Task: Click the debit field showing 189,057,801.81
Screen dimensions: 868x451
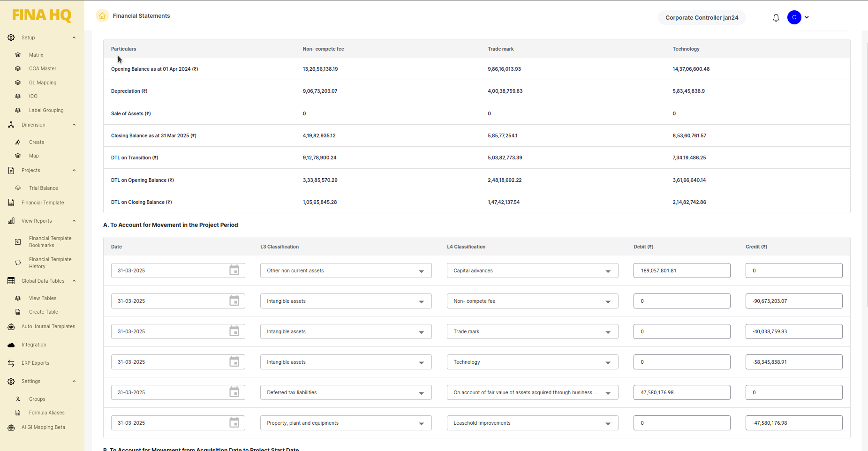Action: (681, 271)
